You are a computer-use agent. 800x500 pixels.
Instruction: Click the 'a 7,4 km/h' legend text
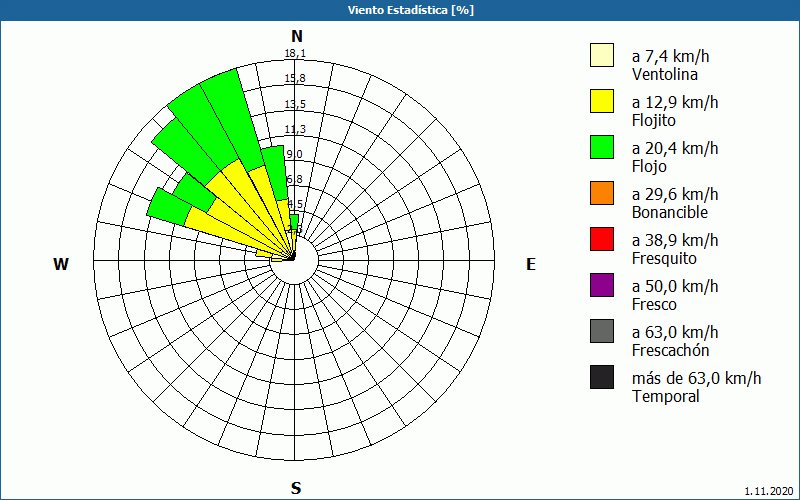click(x=670, y=56)
